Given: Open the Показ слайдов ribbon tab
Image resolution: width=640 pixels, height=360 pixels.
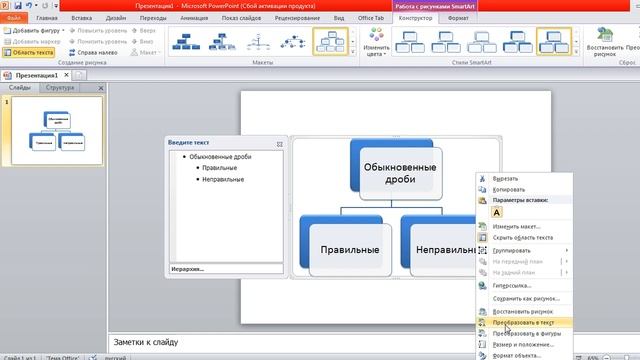Looking at the screenshot, I should (x=241, y=18).
